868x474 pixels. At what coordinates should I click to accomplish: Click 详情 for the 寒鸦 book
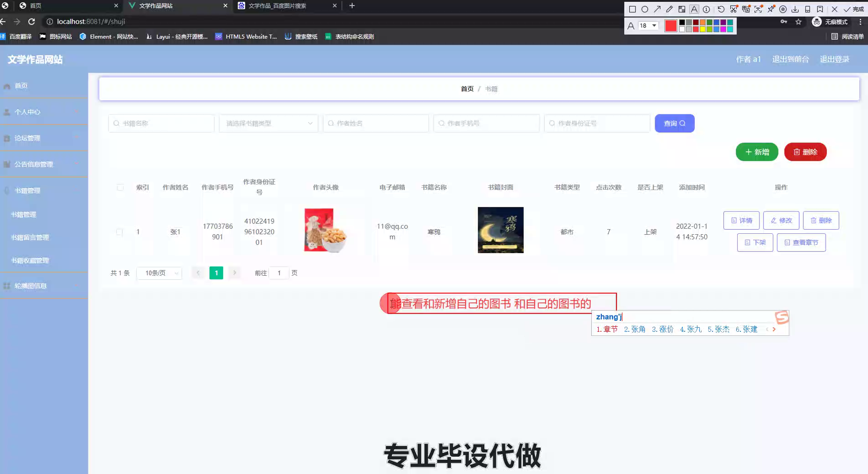[741, 220]
